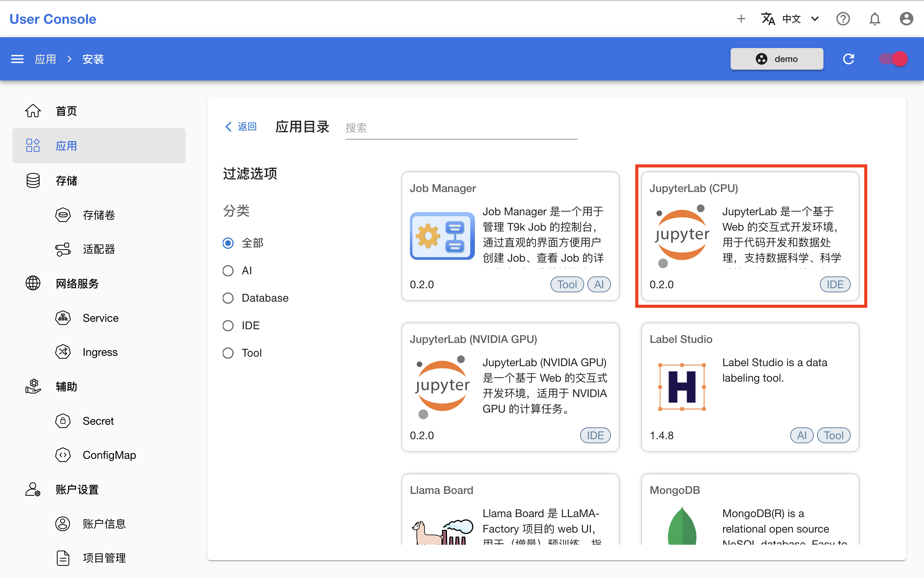Open the Job Manager card title

[x=442, y=188]
